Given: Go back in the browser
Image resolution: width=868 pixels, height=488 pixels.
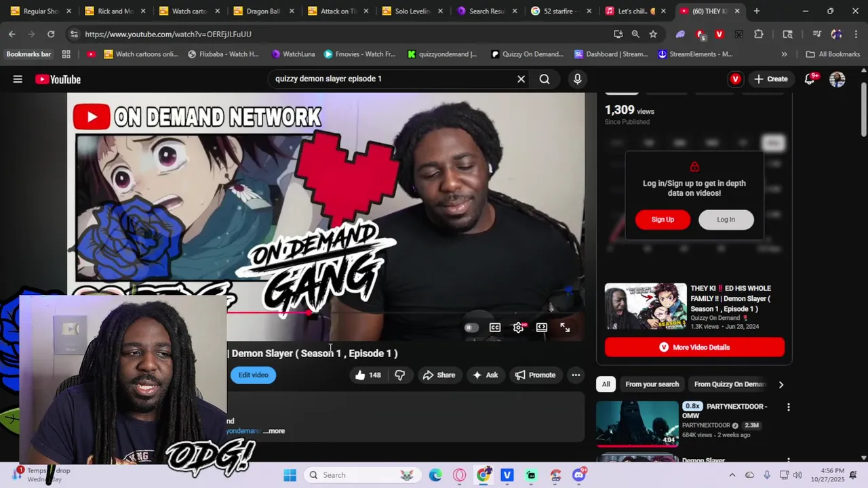Looking at the screenshot, I should 12,34.
